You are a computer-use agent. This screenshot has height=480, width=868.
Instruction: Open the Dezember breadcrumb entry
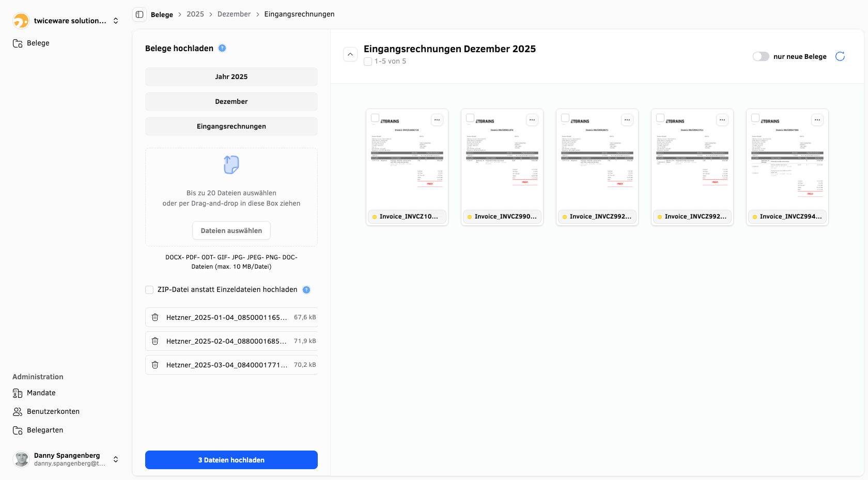click(x=234, y=14)
